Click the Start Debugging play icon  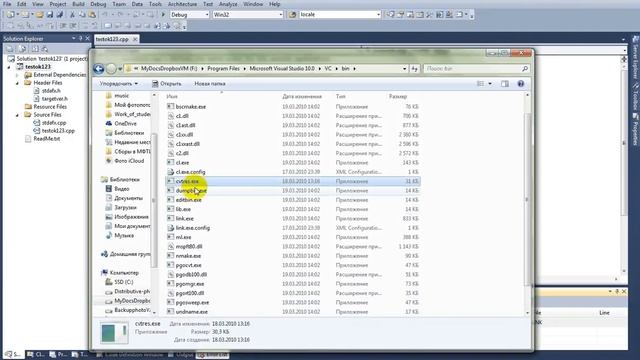pyautogui.click(x=163, y=15)
